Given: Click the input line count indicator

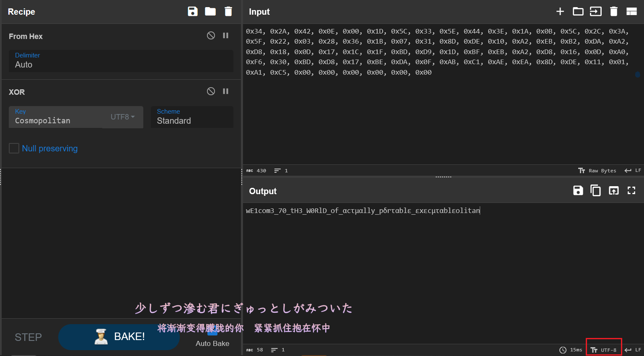Looking at the screenshot, I should tap(281, 171).
